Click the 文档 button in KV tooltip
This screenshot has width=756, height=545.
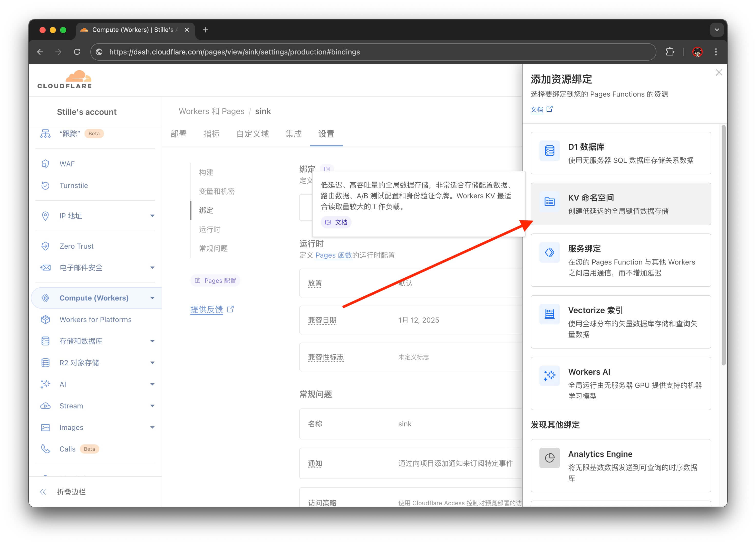[336, 222]
